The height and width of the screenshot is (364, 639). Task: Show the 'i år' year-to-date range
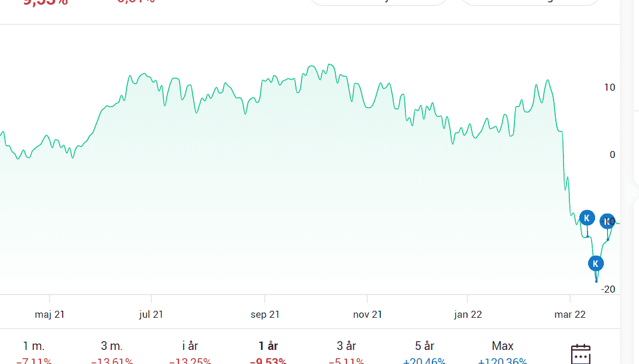click(190, 346)
